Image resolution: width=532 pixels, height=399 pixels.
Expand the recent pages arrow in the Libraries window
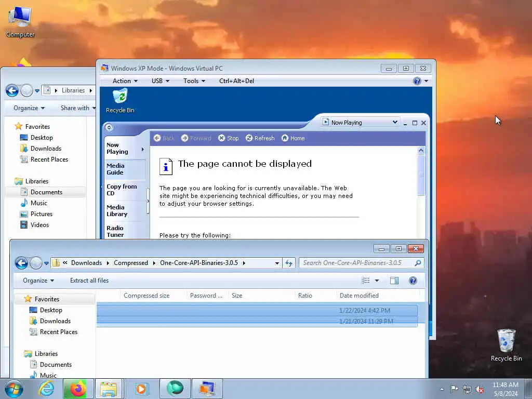click(37, 91)
